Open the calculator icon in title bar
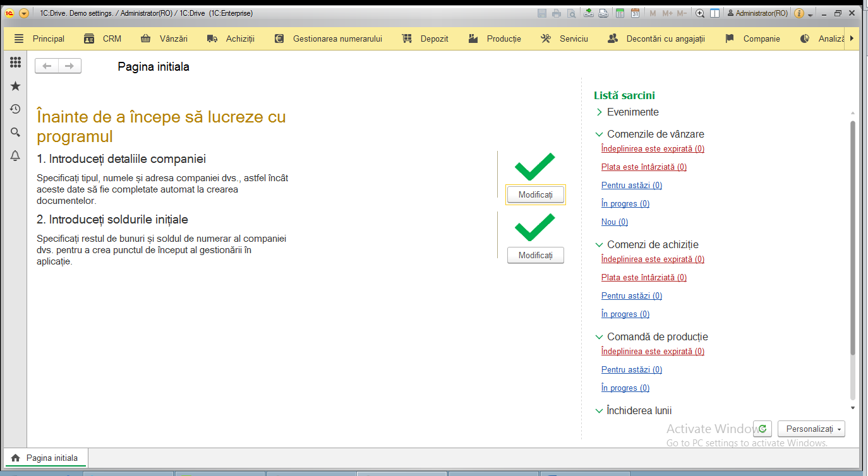This screenshot has height=476, width=868. (620, 13)
